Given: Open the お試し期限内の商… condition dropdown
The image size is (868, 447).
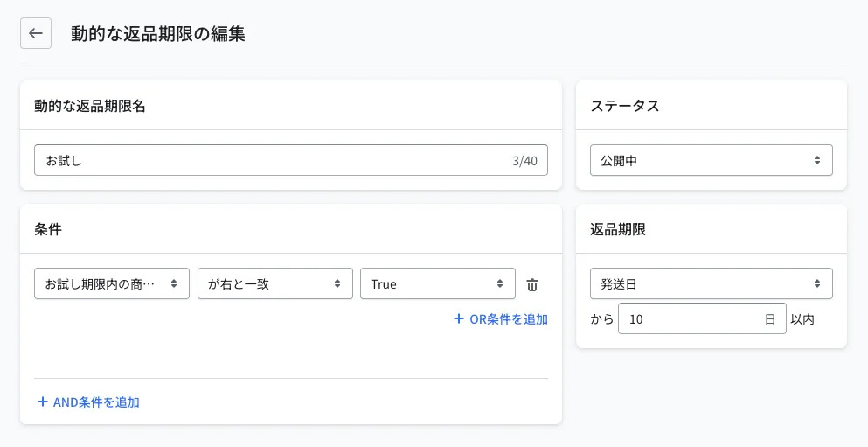Looking at the screenshot, I should coord(112,283).
